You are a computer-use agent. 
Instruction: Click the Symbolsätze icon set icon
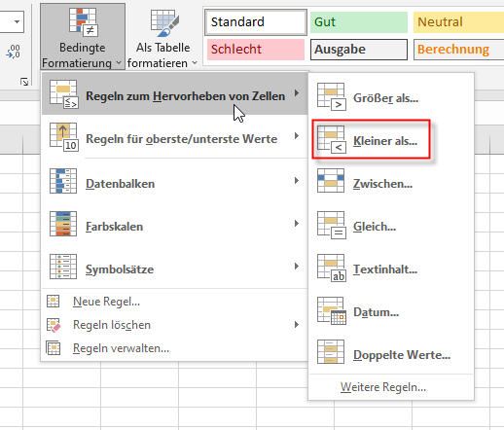click(x=63, y=267)
